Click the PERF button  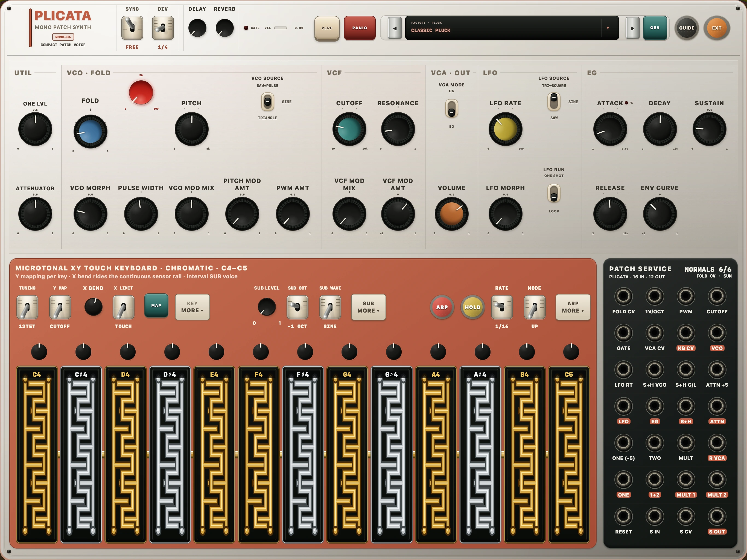pyautogui.click(x=326, y=28)
